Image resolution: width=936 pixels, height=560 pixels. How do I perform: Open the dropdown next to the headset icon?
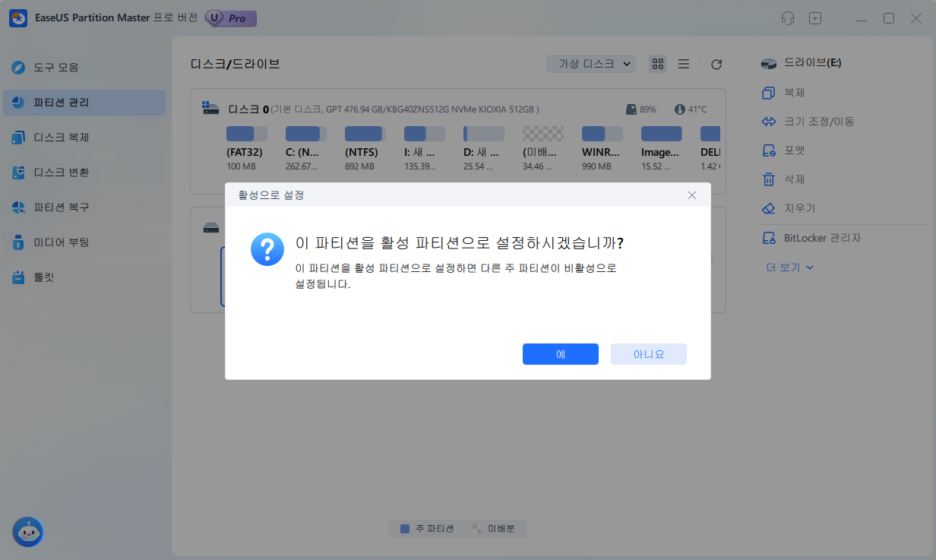pyautogui.click(x=815, y=17)
